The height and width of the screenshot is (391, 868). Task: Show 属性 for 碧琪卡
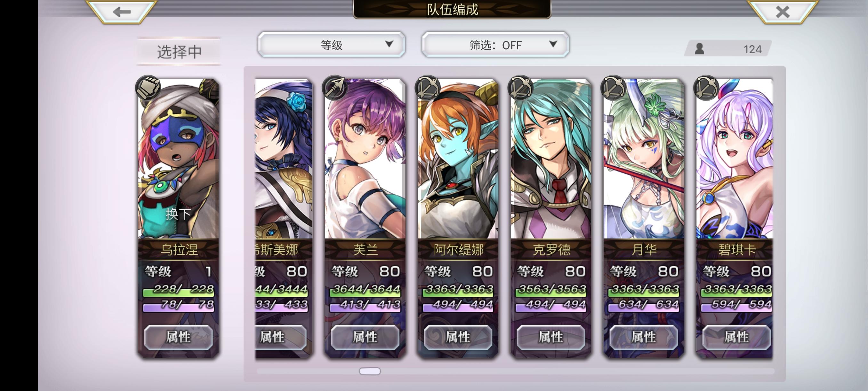pos(736,337)
